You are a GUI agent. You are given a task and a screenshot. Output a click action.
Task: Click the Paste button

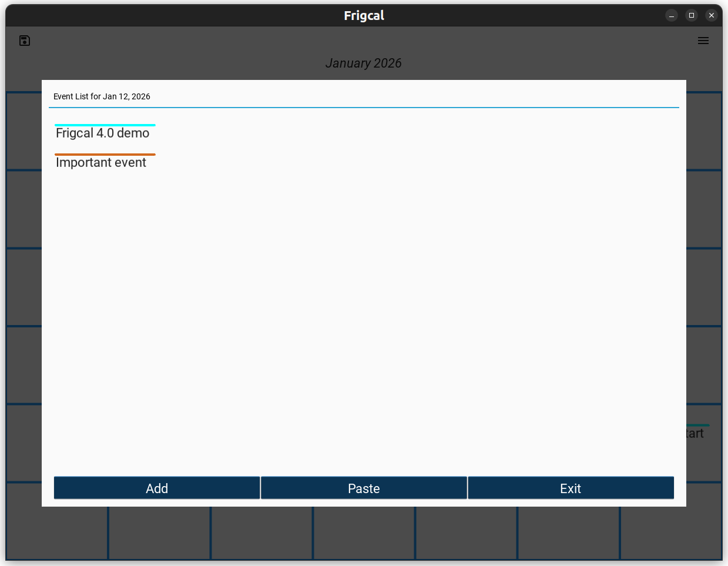coord(364,488)
